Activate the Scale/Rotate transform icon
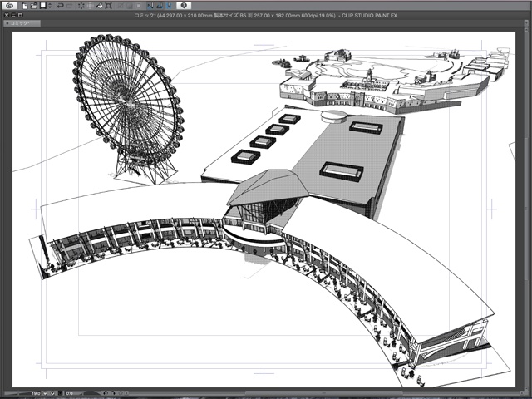 (109, 6)
